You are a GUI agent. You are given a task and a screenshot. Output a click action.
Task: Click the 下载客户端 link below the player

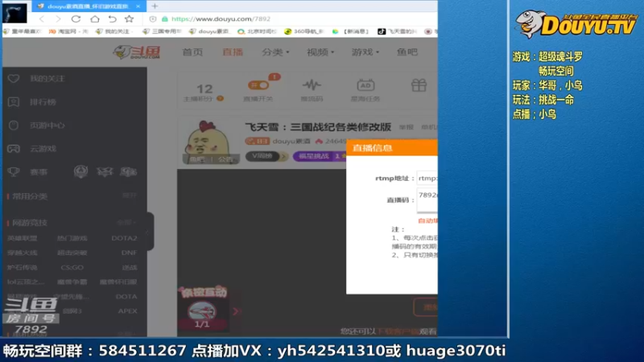397,331
